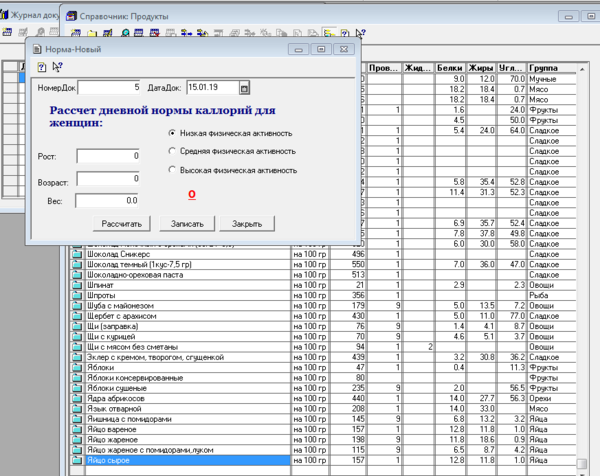
Task: Click the find magnifier icon in Продукты toolbar
Action: click(x=125, y=33)
